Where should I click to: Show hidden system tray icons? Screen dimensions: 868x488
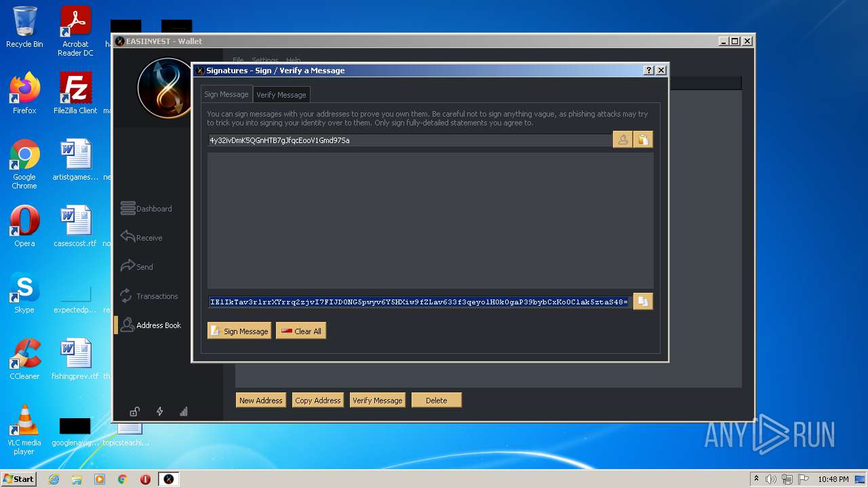pos(756,479)
